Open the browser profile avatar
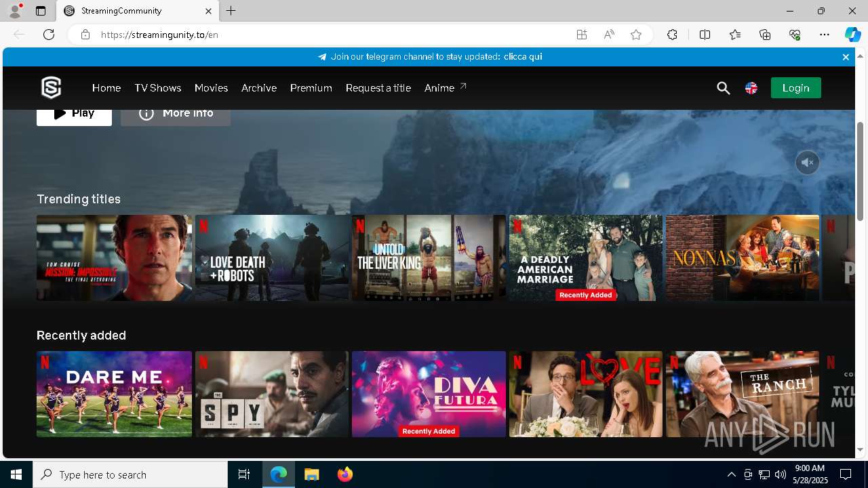Viewport: 868px width, 488px height. tap(15, 11)
